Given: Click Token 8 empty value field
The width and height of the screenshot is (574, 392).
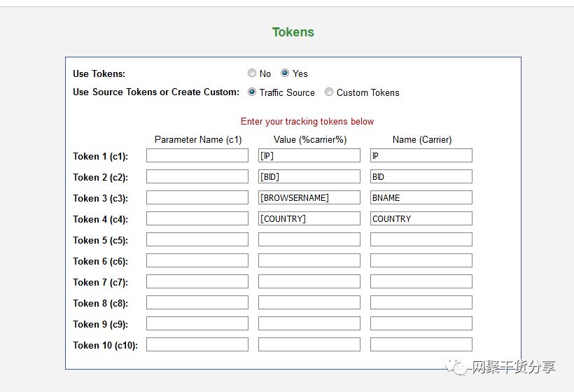Looking at the screenshot, I should 309,302.
